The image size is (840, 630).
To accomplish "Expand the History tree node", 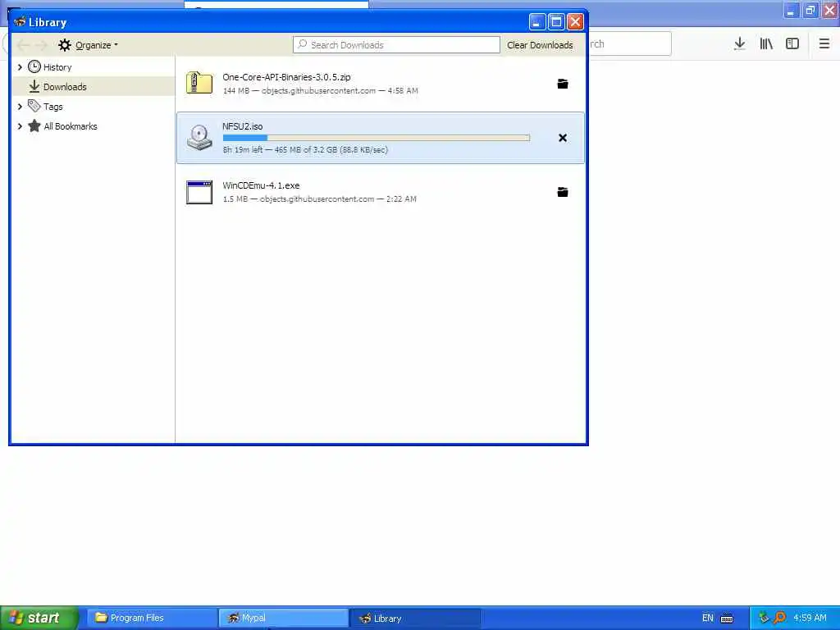I will [20, 67].
